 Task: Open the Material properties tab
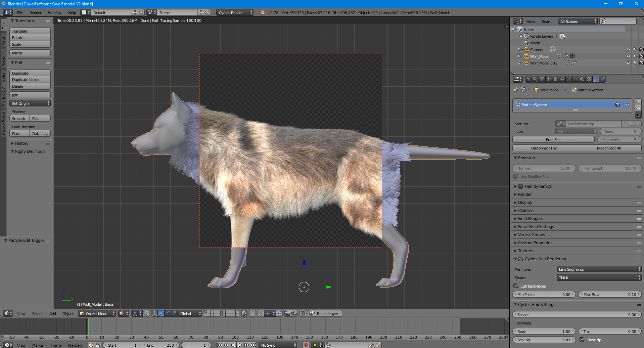(x=582, y=79)
